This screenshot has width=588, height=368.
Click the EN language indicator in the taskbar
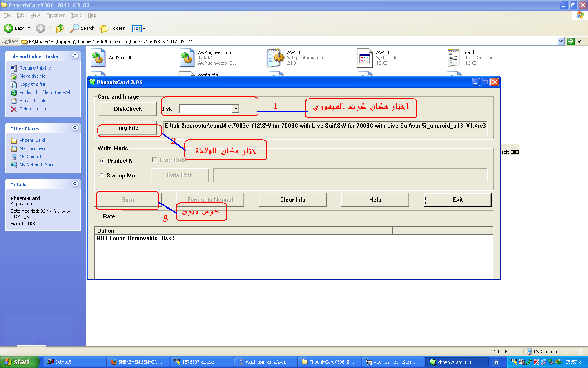(x=495, y=362)
